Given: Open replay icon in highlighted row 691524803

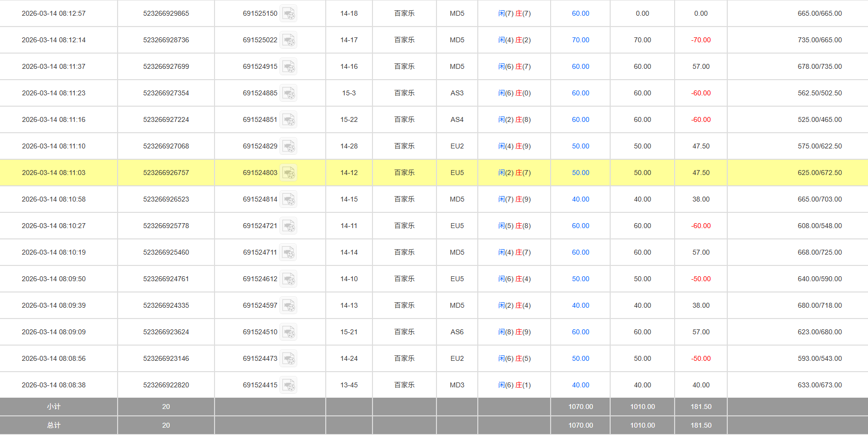Looking at the screenshot, I should 288,173.
